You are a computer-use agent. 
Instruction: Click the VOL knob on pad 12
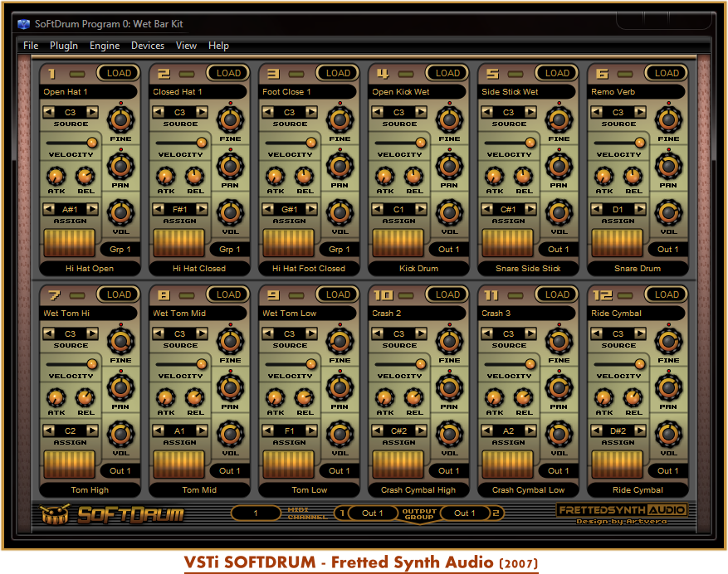coord(668,435)
